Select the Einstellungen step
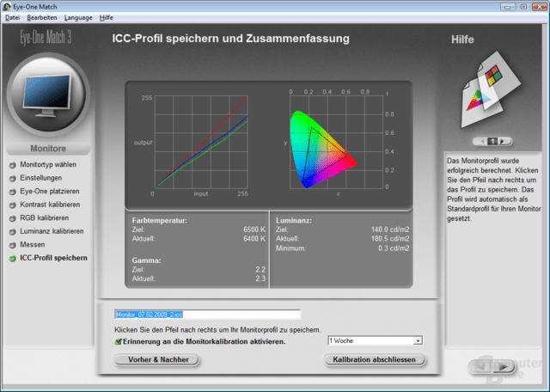This screenshot has height=392, width=550. [40, 178]
